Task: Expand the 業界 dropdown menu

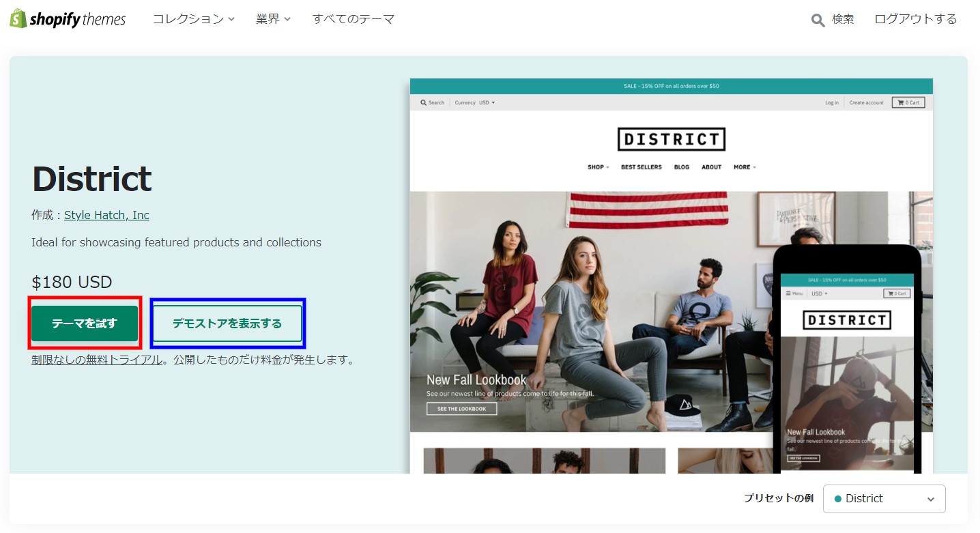Action: (273, 19)
